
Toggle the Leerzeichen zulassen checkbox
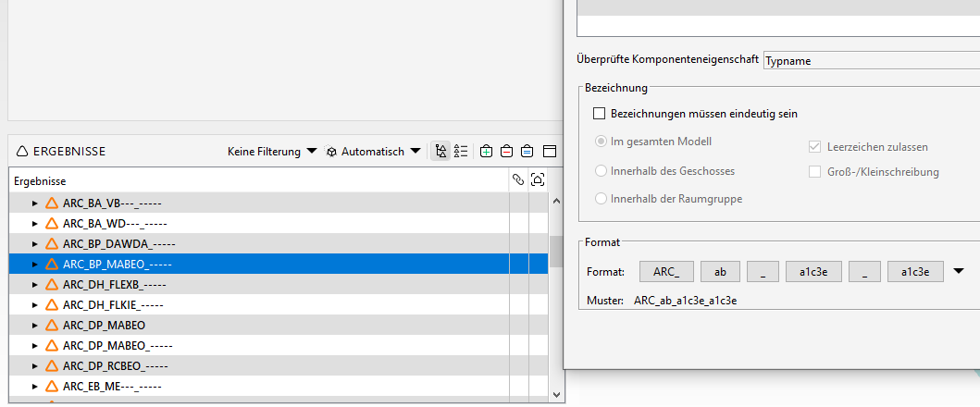(x=815, y=147)
